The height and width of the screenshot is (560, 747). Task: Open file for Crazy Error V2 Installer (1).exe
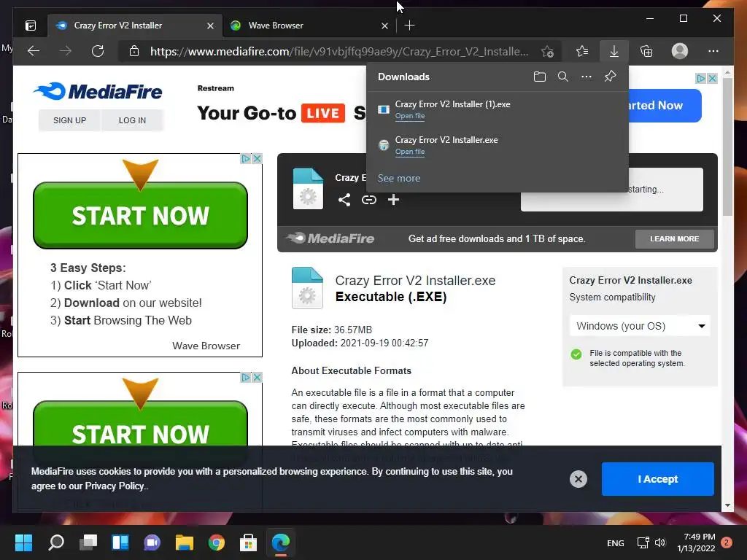[410, 116]
